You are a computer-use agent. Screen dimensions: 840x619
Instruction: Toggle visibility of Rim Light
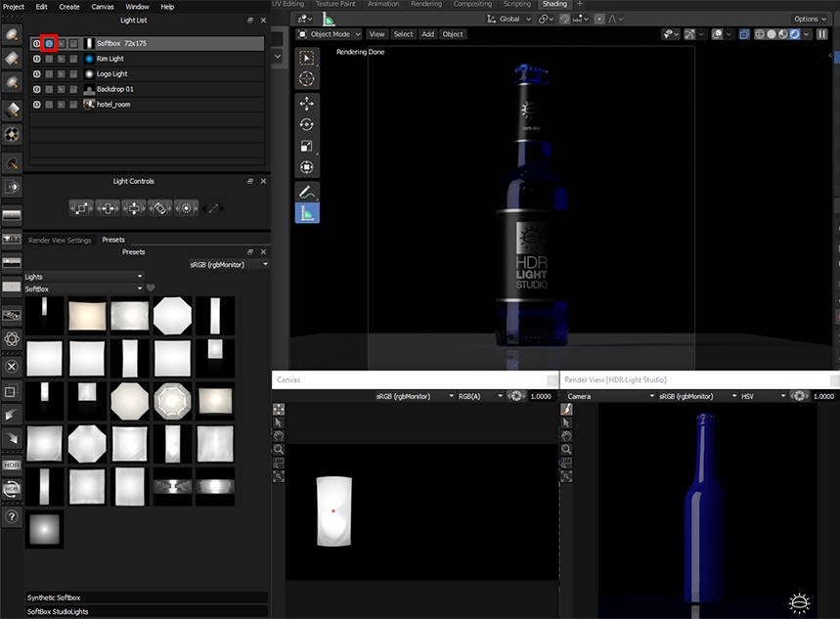pyautogui.click(x=36, y=59)
